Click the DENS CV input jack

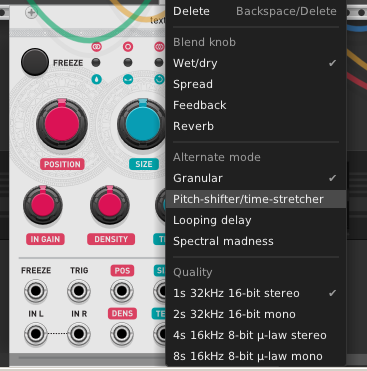(x=122, y=334)
